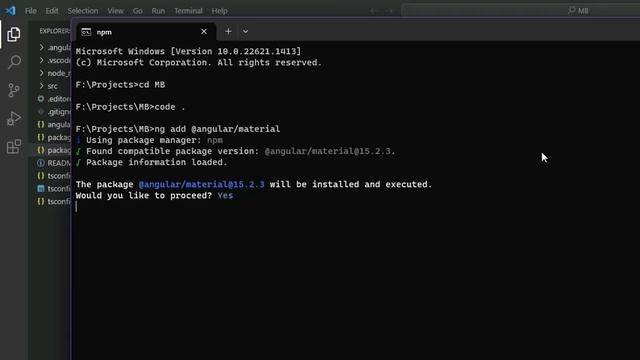Click 'Using package manager: npm' line

point(149,140)
